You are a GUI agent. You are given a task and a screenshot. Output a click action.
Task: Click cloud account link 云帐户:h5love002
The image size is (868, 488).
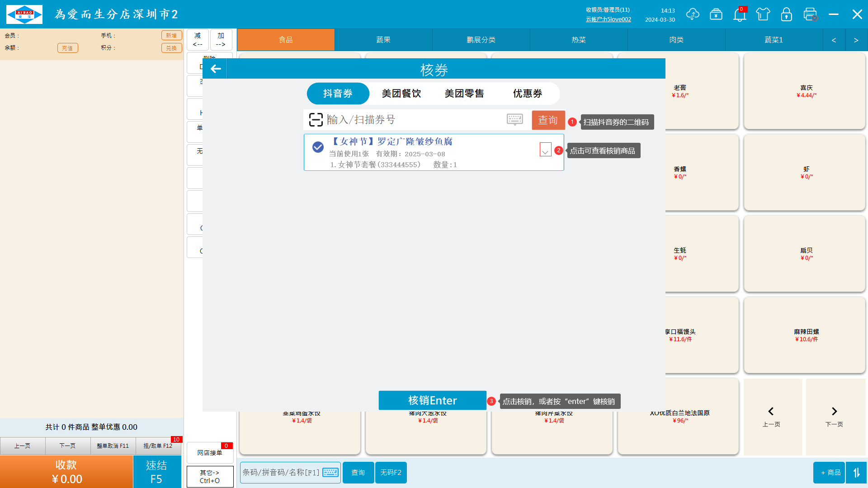(609, 19)
